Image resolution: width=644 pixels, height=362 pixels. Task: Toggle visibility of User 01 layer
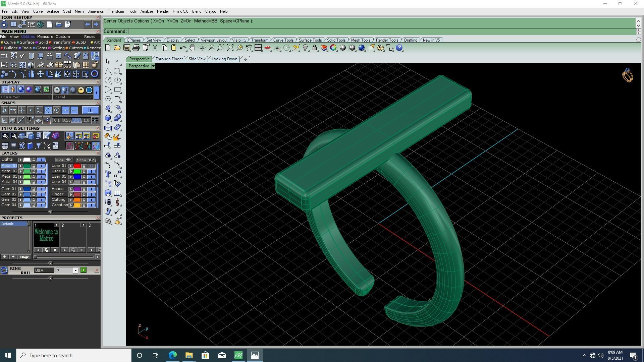point(91,166)
